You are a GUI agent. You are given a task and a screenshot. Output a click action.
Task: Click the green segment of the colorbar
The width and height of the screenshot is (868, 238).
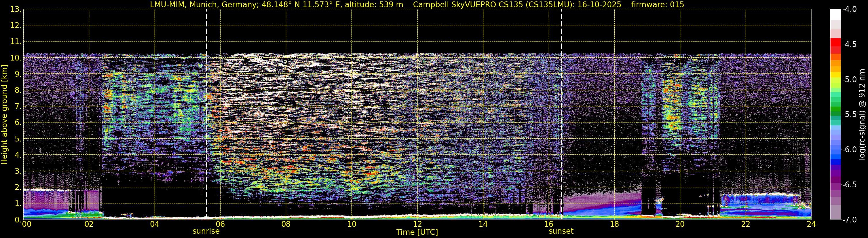(x=836, y=109)
